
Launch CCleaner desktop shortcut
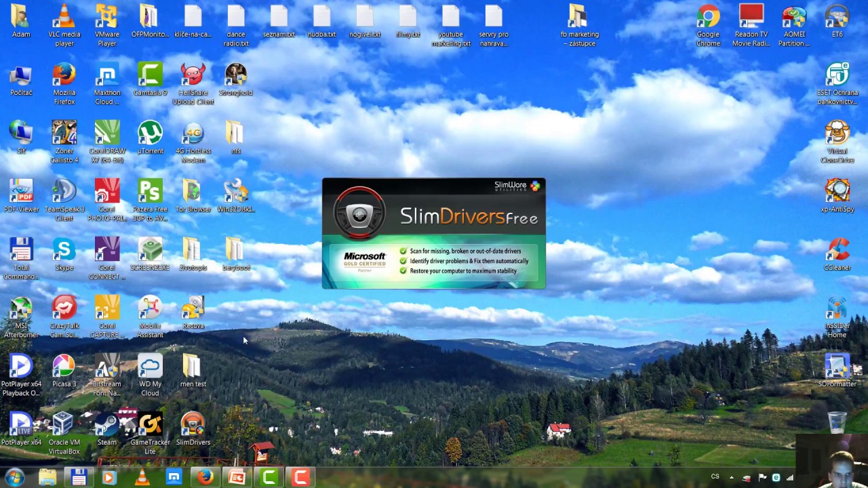837,255
